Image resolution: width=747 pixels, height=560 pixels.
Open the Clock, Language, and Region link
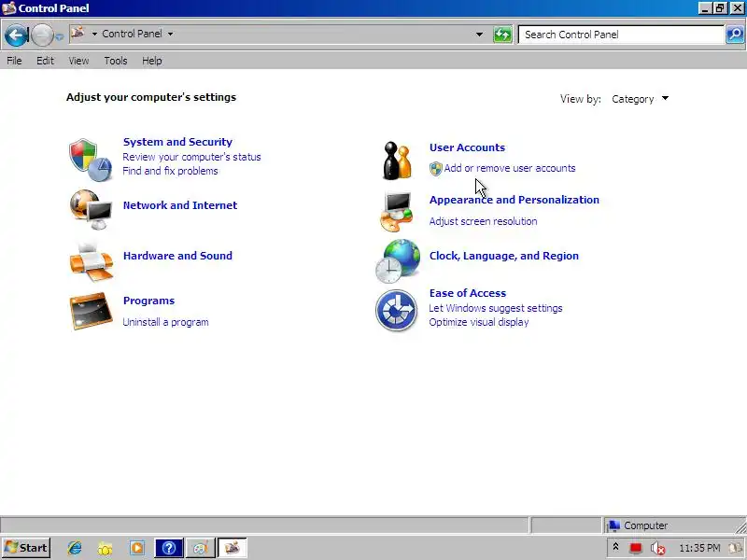click(x=503, y=256)
